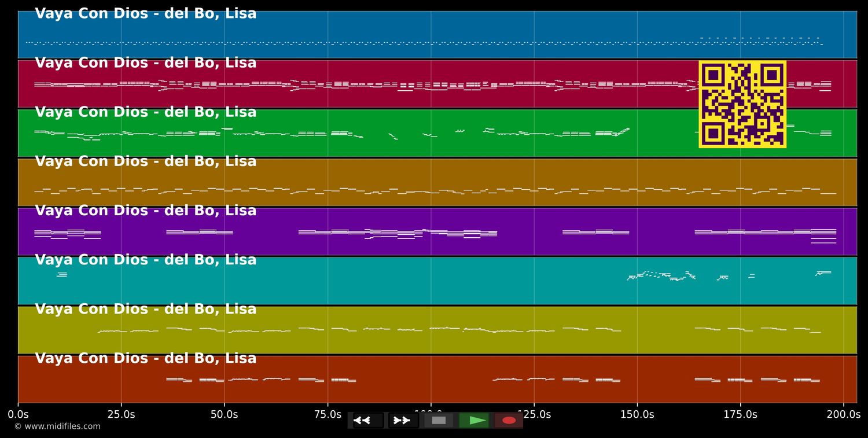Jump to the 0.0s time marker
Screen dimensions: 868x438
tap(18, 414)
